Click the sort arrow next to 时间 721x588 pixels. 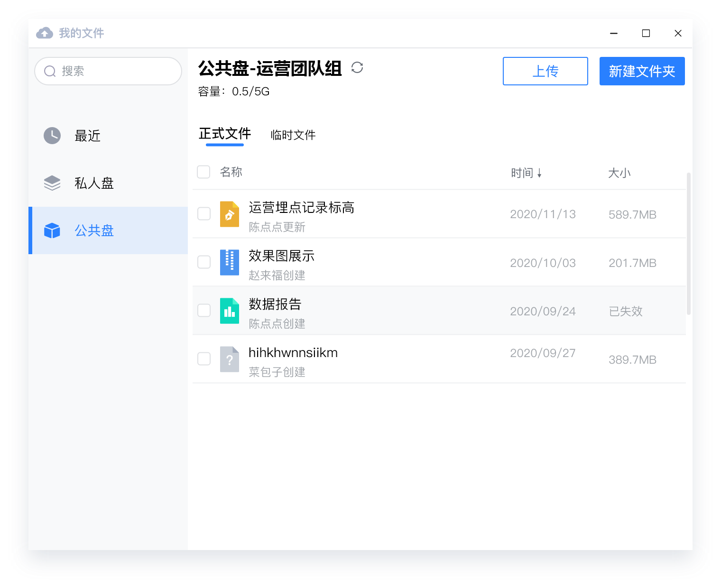(539, 173)
